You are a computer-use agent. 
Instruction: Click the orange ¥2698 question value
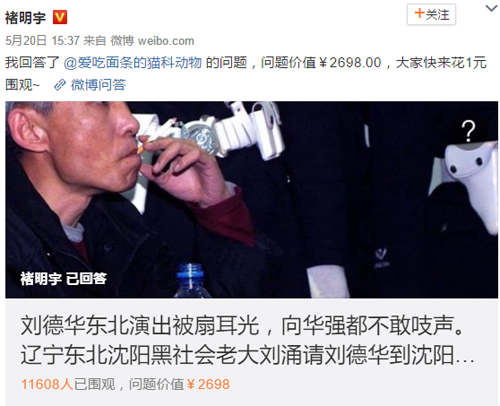[x=208, y=384]
